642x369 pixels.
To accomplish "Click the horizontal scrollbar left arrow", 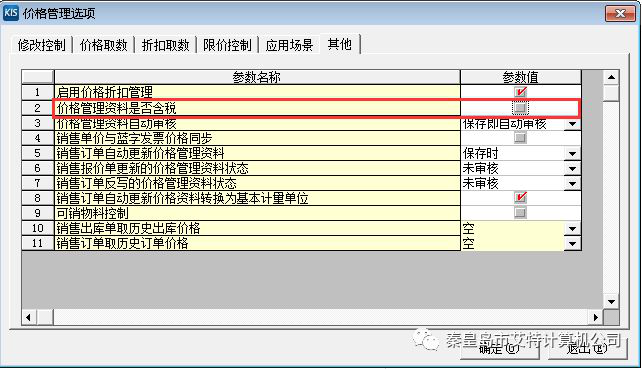I will point(29,317).
